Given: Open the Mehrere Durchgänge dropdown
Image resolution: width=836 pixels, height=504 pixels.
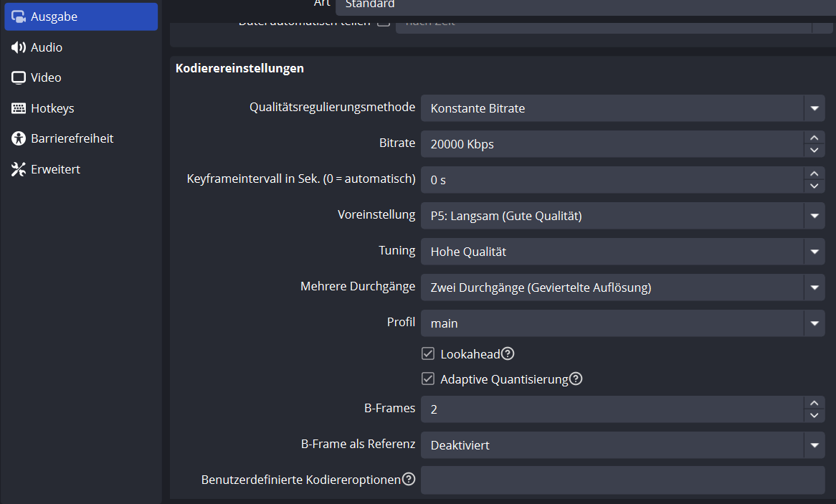Looking at the screenshot, I should [623, 287].
